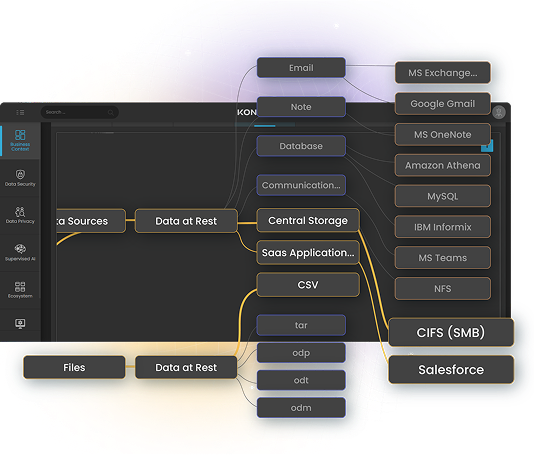Select the MS Teams node
This screenshot has height=455, width=534.
442,257
